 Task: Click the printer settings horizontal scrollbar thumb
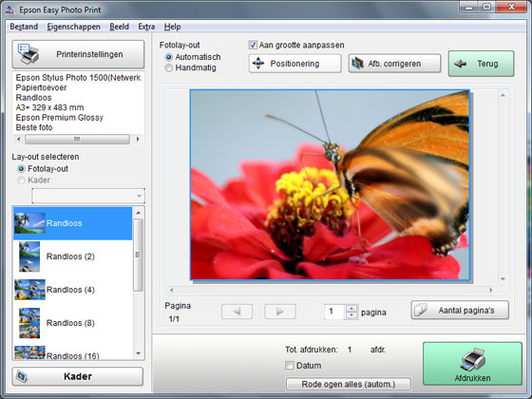pos(77,139)
